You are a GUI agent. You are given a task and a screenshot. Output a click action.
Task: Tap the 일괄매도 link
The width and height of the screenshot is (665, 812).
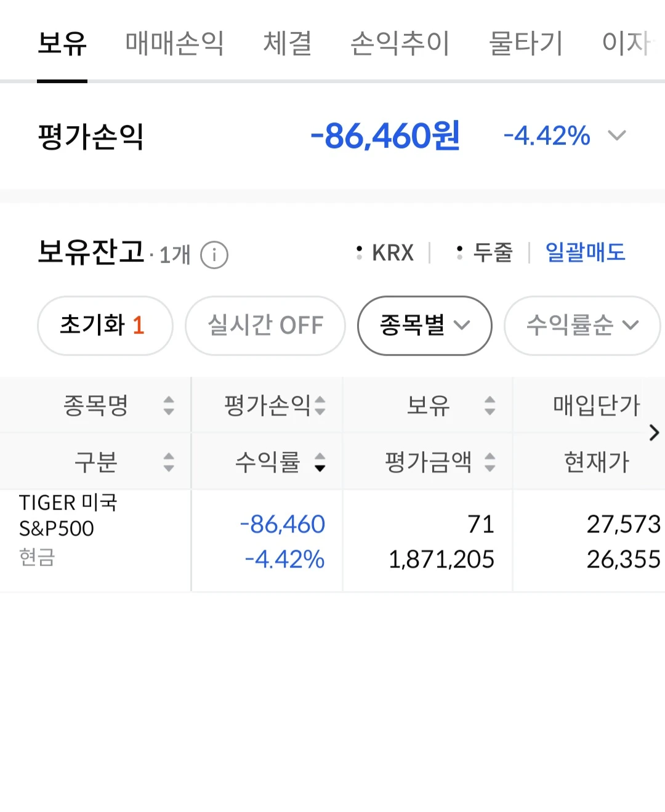pos(585,252)
